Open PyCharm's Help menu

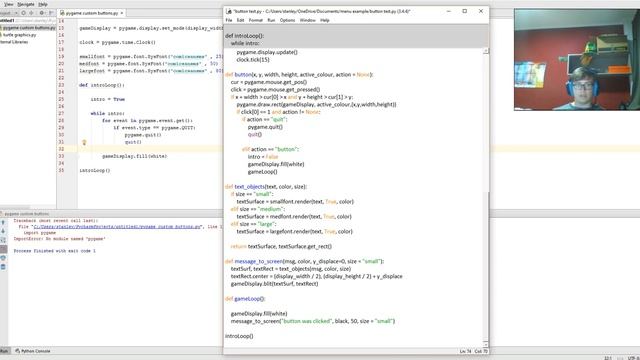pyautogui.click(x=43, y=4)
